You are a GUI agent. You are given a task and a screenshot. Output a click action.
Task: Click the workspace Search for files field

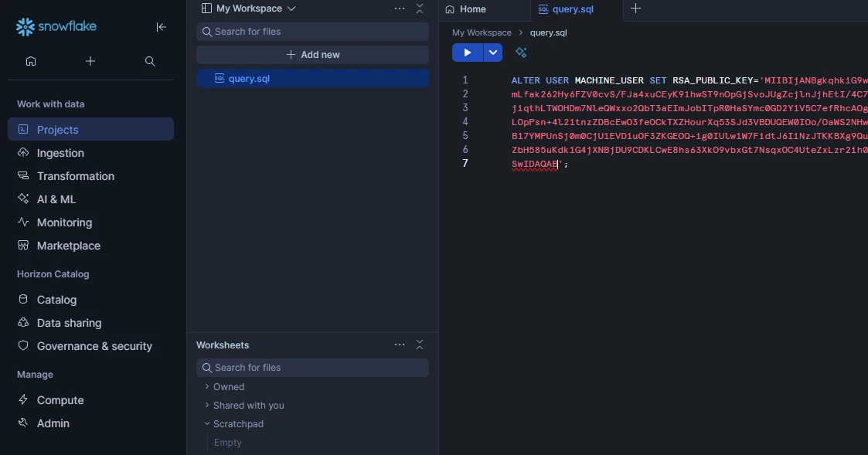pyautogui.click(x=312, y=32)
